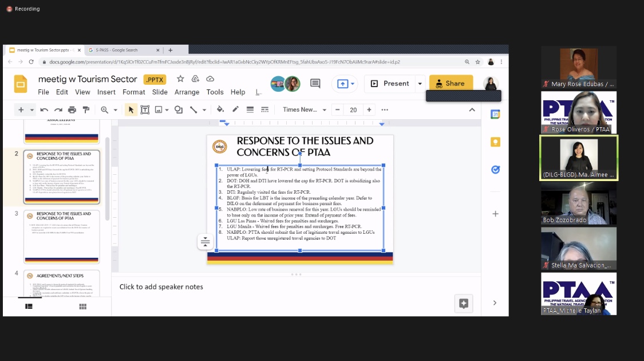Select the text box tool

pos(145,110)
